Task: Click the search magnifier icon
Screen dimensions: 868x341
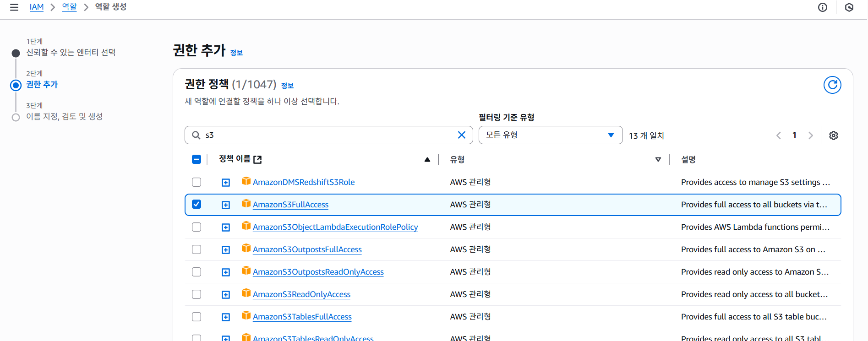Action: pyautogui.click(x=196, y=135)
